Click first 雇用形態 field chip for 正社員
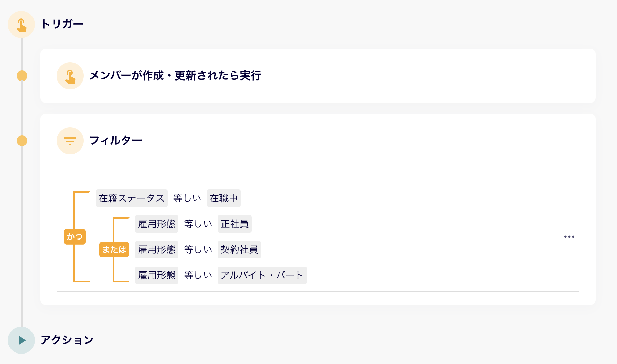Screen dimensions: 617x364 coord(156,224)
